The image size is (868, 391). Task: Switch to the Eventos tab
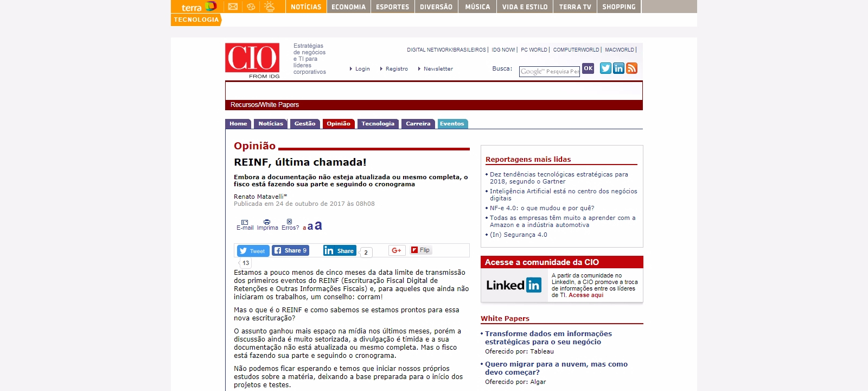click(452, 124)
